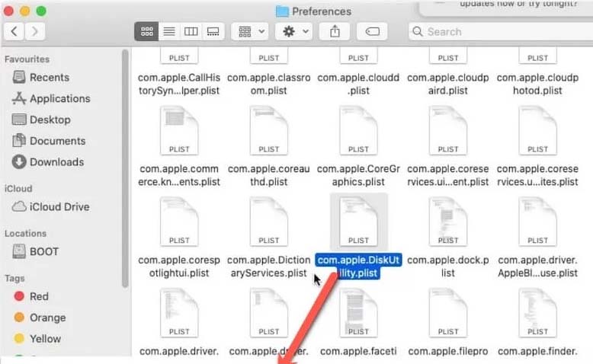Select the Yellow tag
Image resolution: width=593 pixels, height=364 pixels.
click(x=37, y=339)
